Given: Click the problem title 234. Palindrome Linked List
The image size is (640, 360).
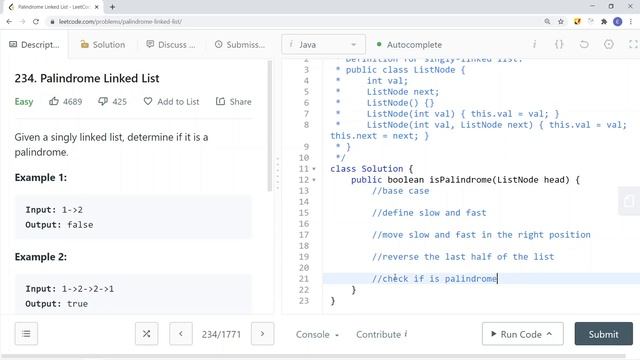Looking at the screenshot, I should coord(87,78).
